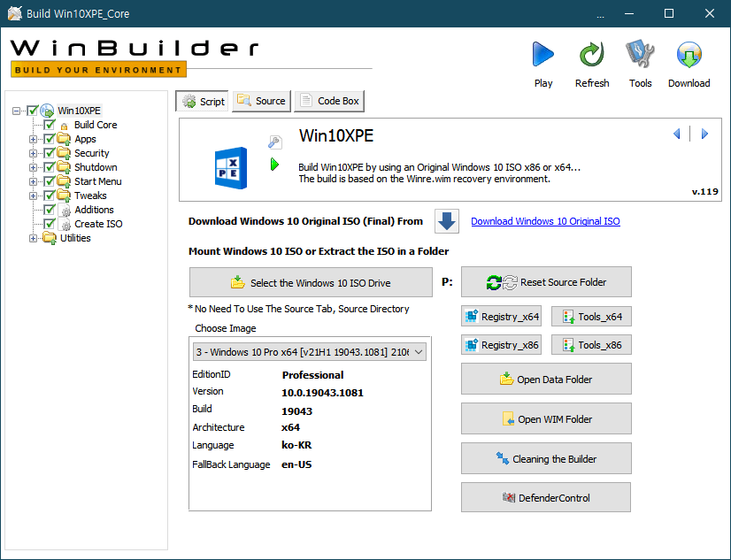Toggle the Create ISO checkbox

coord(50,224)
